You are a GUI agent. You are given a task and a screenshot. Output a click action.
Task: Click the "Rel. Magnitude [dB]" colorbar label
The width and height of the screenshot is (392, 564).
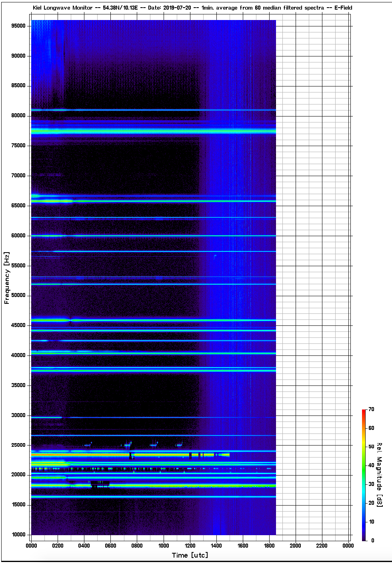(x=379, y=475)
